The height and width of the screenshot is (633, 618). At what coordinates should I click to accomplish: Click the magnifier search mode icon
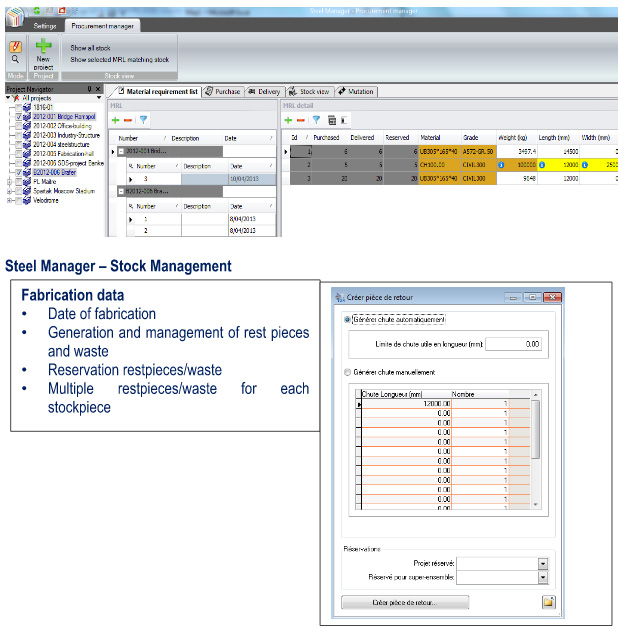pyautogui.click(x=15, y=59)
